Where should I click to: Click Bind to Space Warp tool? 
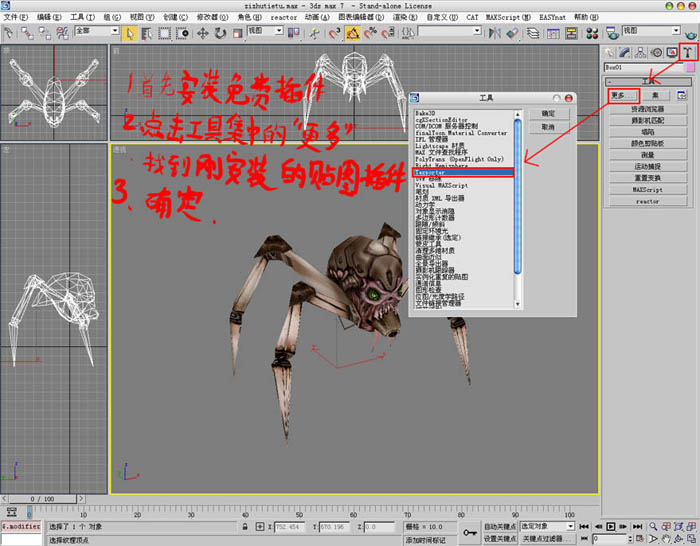(x=62, y=33)
